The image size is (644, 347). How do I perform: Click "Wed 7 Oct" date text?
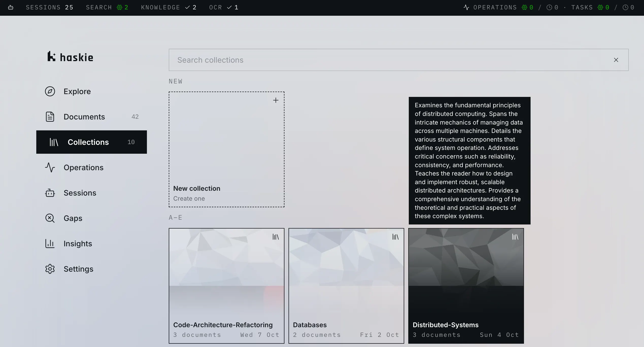260,335
